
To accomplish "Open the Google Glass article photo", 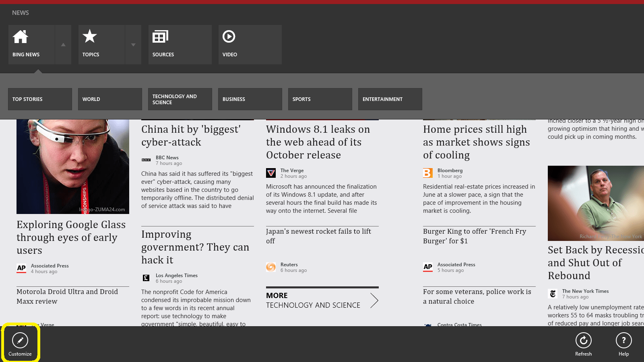I will (x=73, y=167).
